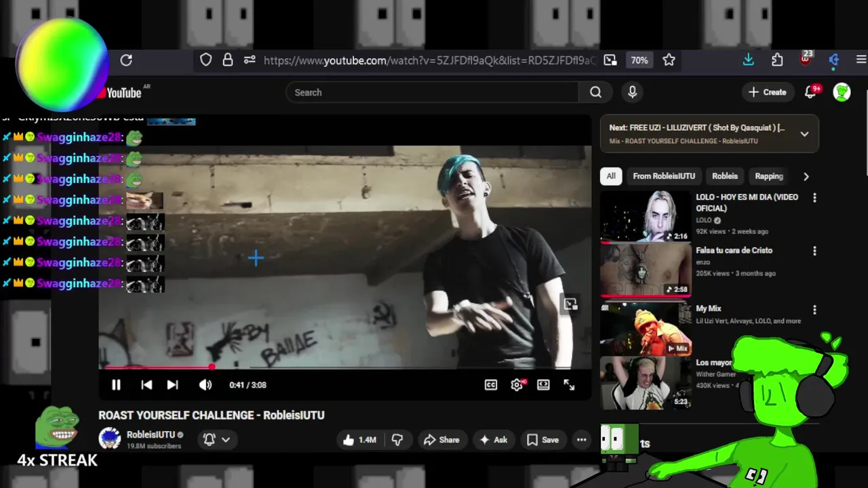Open the 5:23 Los mayor video thumbnail
This screenshot has height=488, width=868.
(646, 383)
